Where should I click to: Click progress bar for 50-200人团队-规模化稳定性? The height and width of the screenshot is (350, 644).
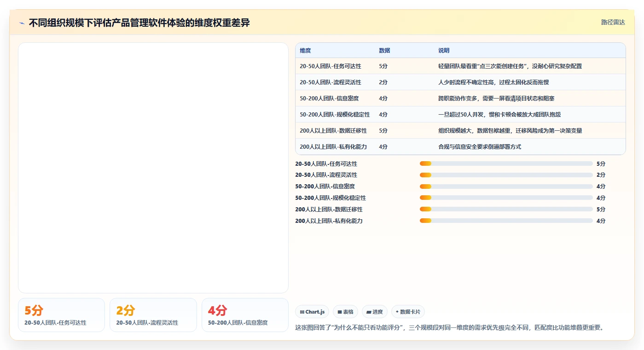click(506, 198)
